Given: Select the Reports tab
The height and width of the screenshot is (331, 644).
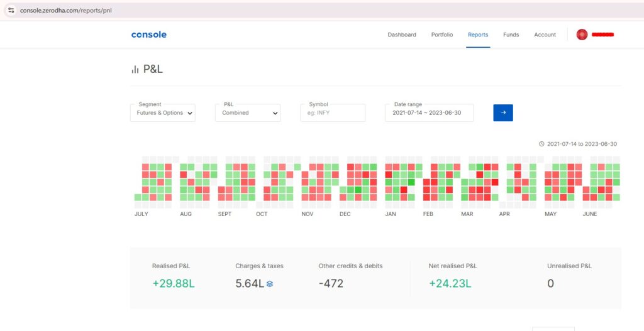Looking at the screenshot, I should [477, 35].
